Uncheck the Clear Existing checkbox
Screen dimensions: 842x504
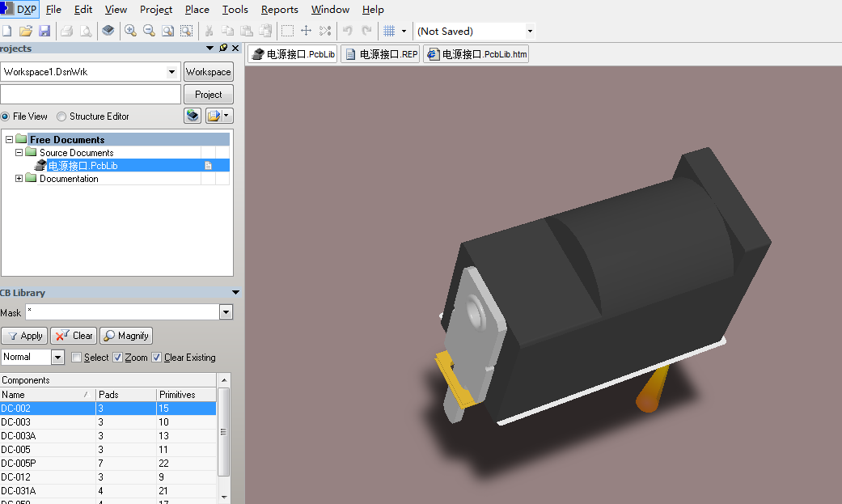coord(156,358)
